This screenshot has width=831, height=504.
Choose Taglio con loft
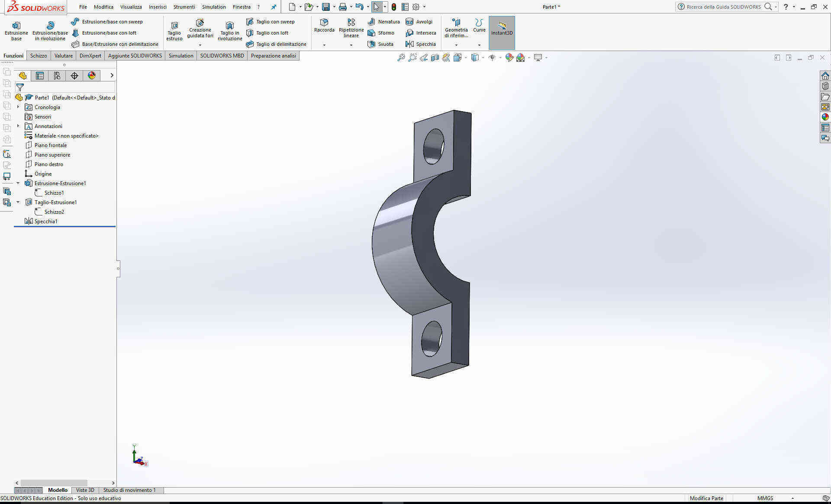(267, 33)
